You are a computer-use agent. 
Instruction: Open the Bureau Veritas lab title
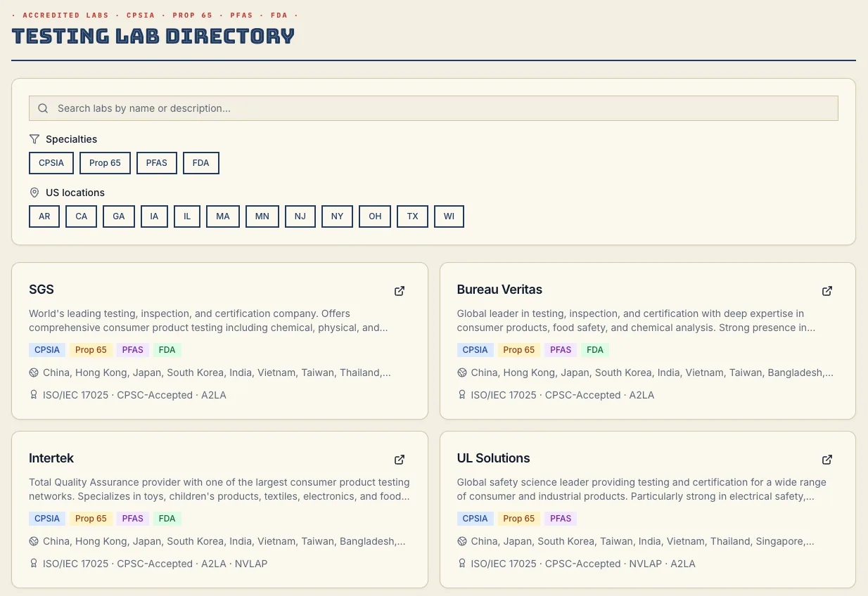499,290
